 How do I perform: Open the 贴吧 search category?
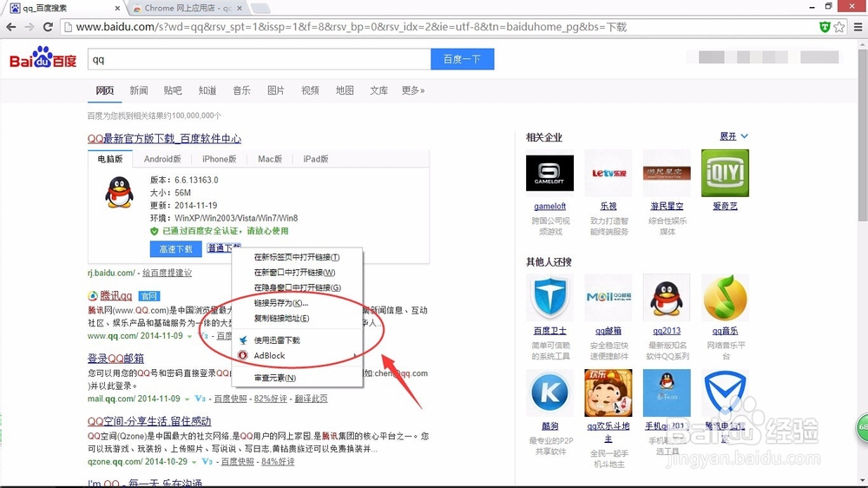(173, 90)
